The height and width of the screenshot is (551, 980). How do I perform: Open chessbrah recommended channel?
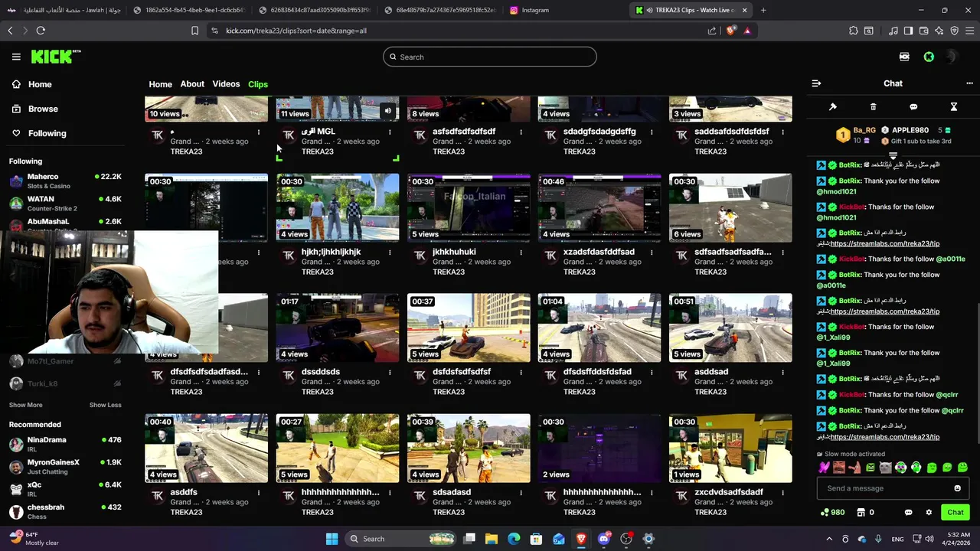click(65, 510)
